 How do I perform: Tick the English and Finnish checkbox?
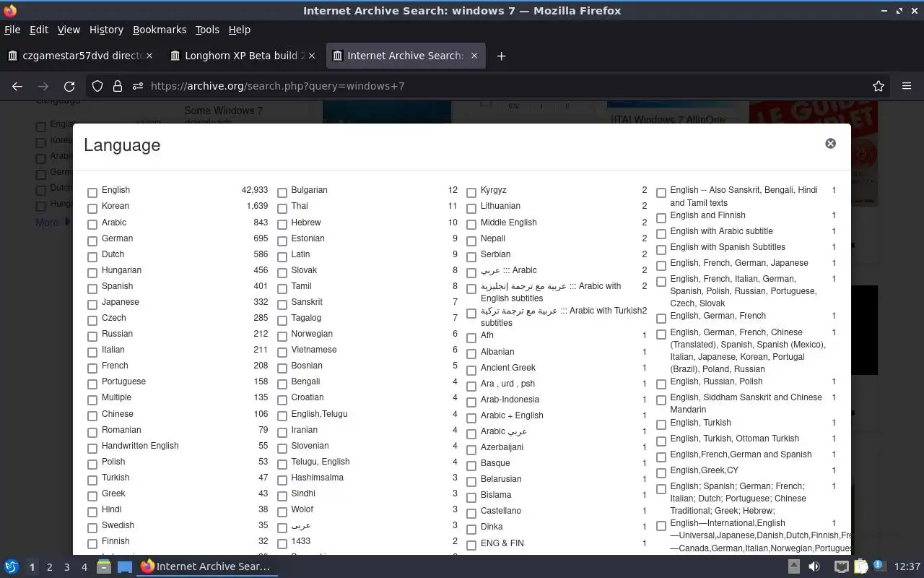(x=661, y=217)
